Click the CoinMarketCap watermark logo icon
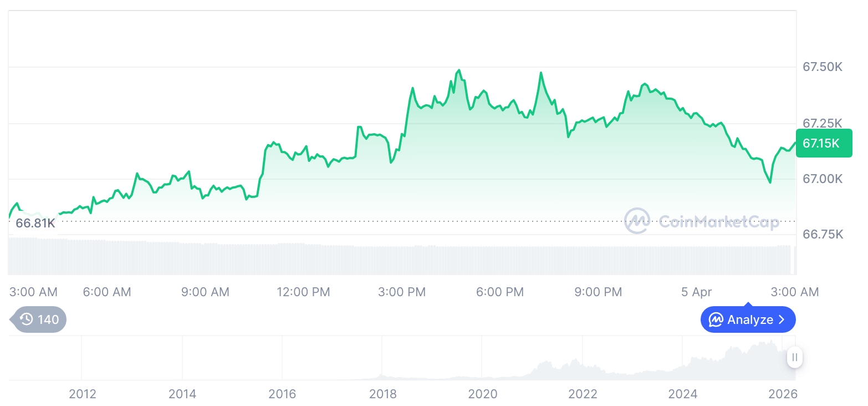Viewport: 868px width, 406px height. tap(637, 221)
